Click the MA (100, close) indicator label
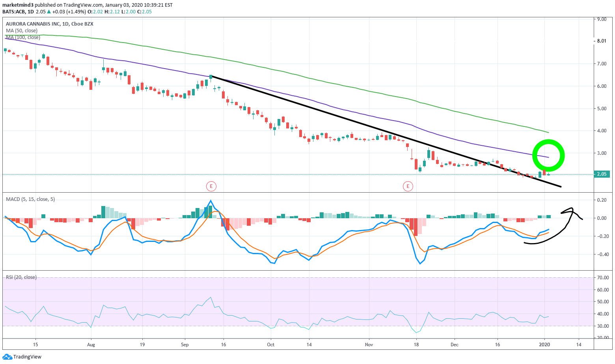This screenshot has width=615, height=364. click(x=23, y=37)
